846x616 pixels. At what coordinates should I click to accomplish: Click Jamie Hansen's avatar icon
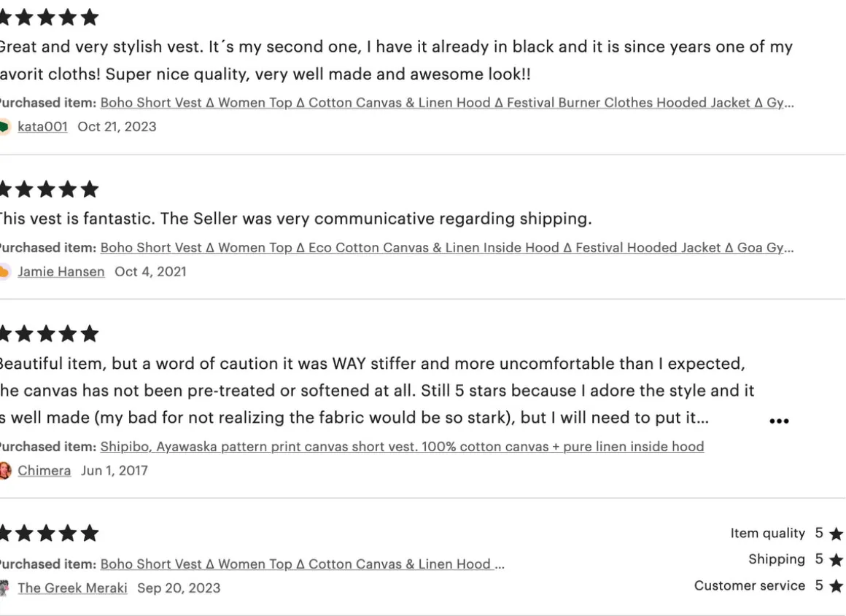[4, 272]
